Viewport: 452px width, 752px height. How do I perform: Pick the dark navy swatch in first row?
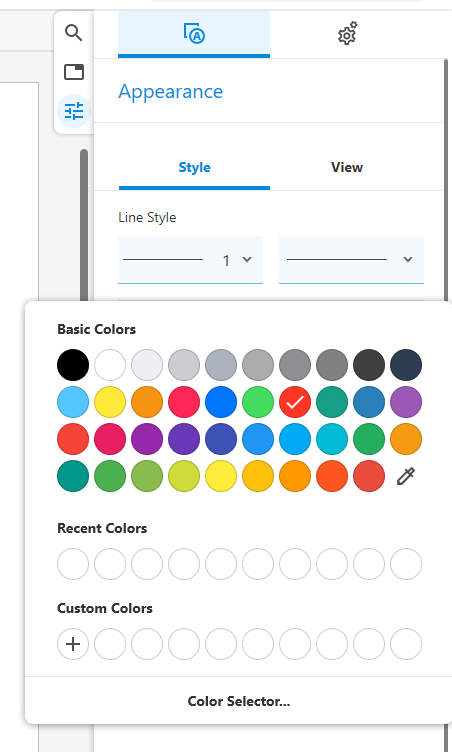(406, 365)
